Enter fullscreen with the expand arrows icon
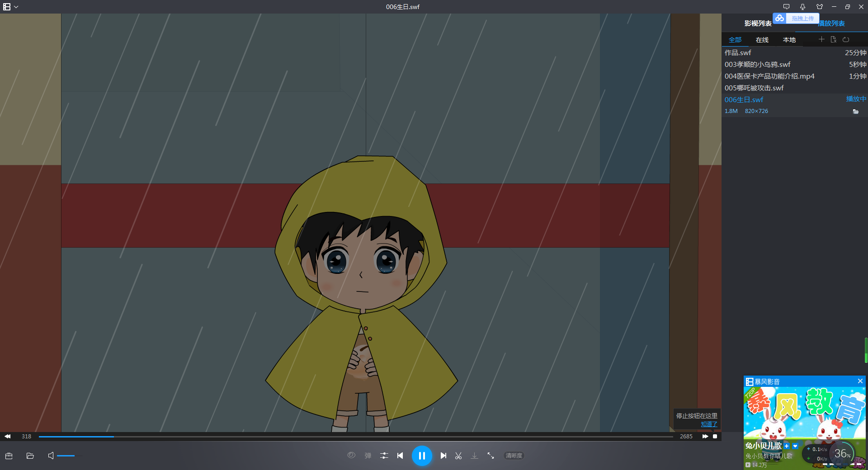The width and height of the screenshot is (868, 470). coord(491,456)
